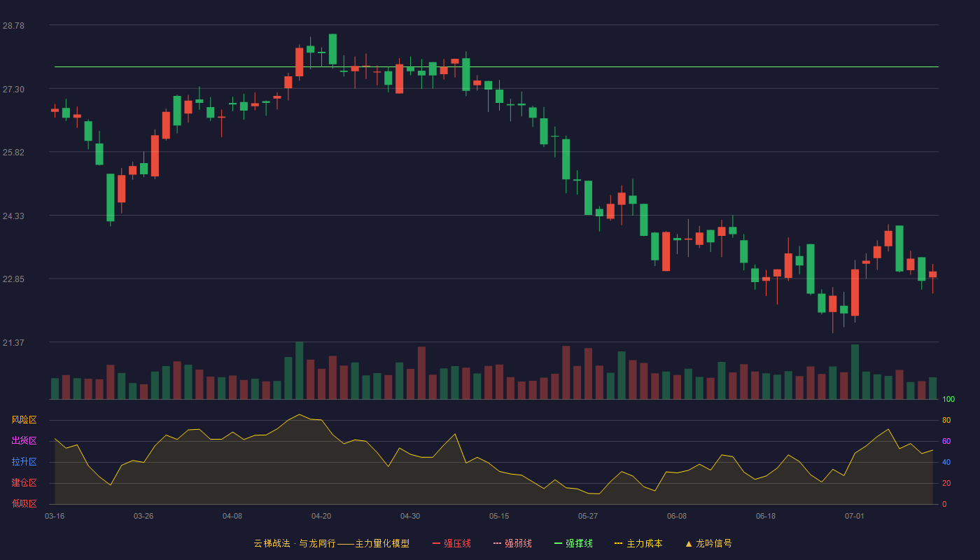Click the tallest green volume bar in April

[299, 370]
